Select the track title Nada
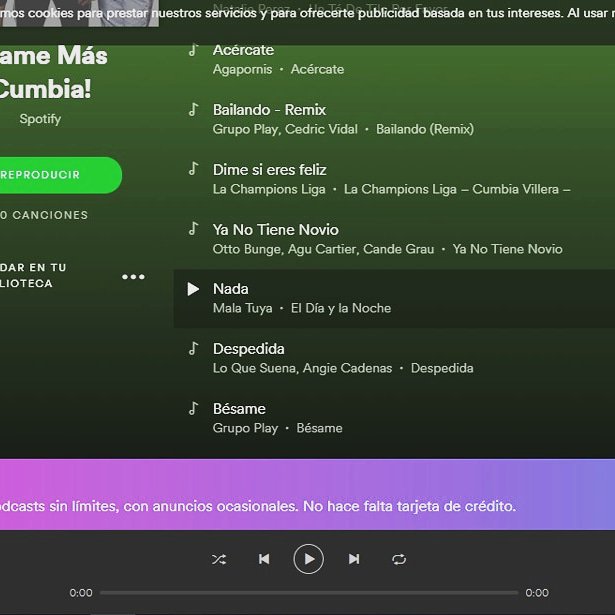 coord(231,289)
